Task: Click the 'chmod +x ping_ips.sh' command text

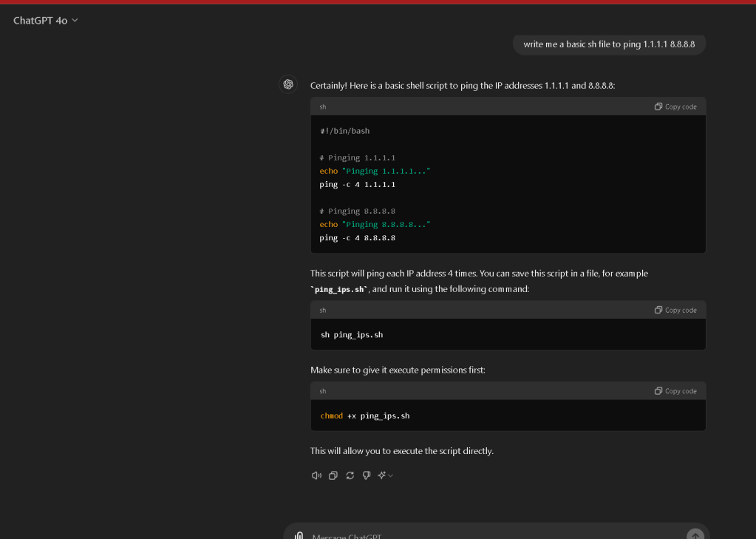Action: tap(365, 416)
